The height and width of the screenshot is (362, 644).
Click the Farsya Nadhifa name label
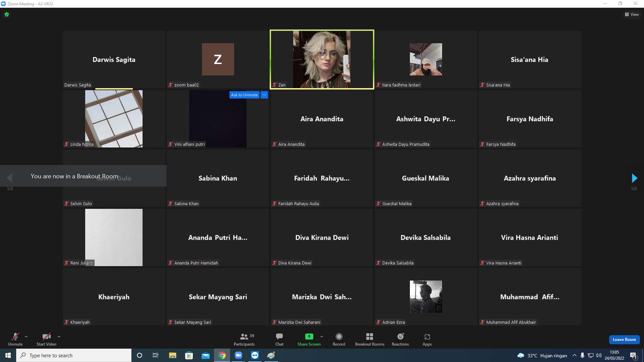click(501, 144)
